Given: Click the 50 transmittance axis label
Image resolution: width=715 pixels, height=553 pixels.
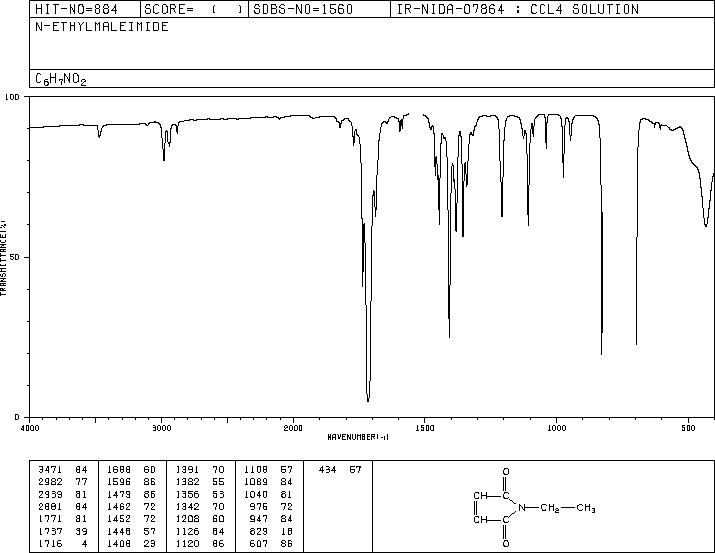Looking at the screenshot, I should 15,257.
